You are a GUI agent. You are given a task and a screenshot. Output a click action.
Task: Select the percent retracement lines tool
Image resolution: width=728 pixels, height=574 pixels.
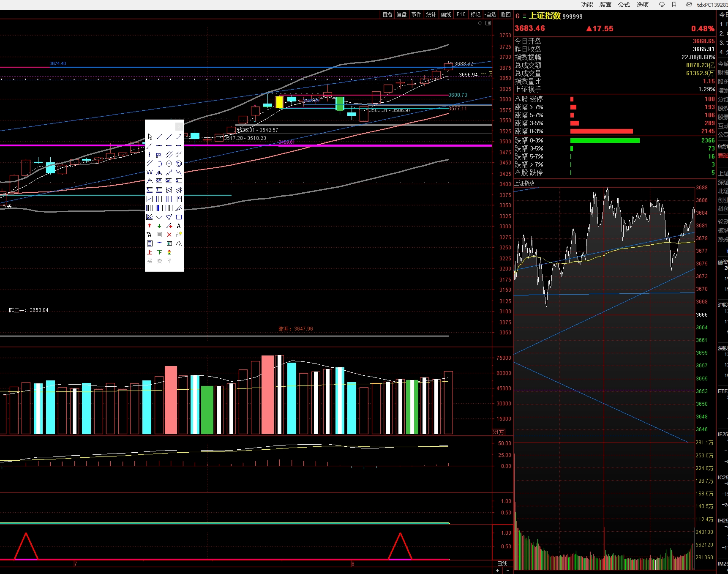coord(150,190)
